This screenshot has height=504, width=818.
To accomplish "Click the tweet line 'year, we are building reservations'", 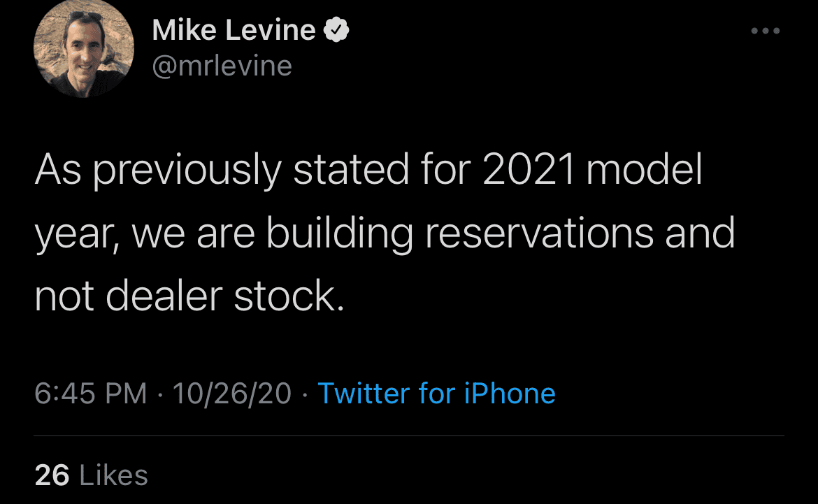I will [x=385, y=233].
